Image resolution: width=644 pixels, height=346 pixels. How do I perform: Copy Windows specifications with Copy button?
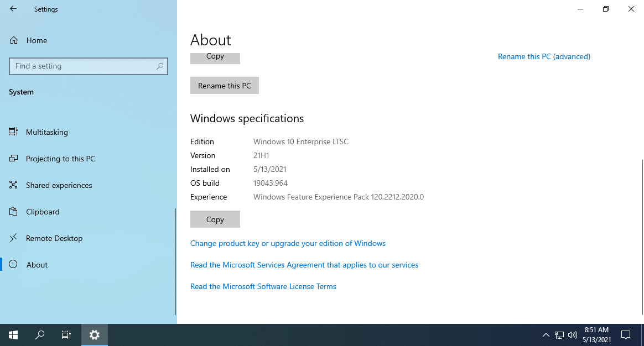[215, 219]
